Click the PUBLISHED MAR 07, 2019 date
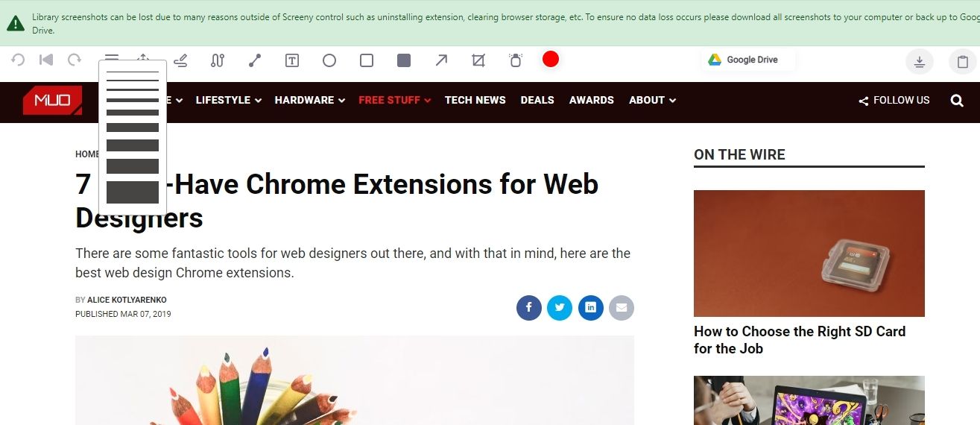This screenshot has height=425, width=980. coord(123,314)
